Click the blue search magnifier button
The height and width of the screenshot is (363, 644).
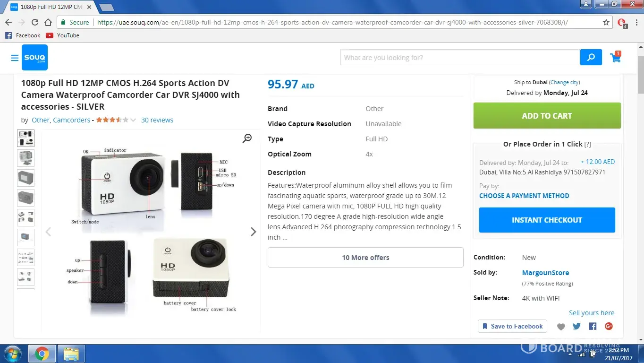click(591, 58)
